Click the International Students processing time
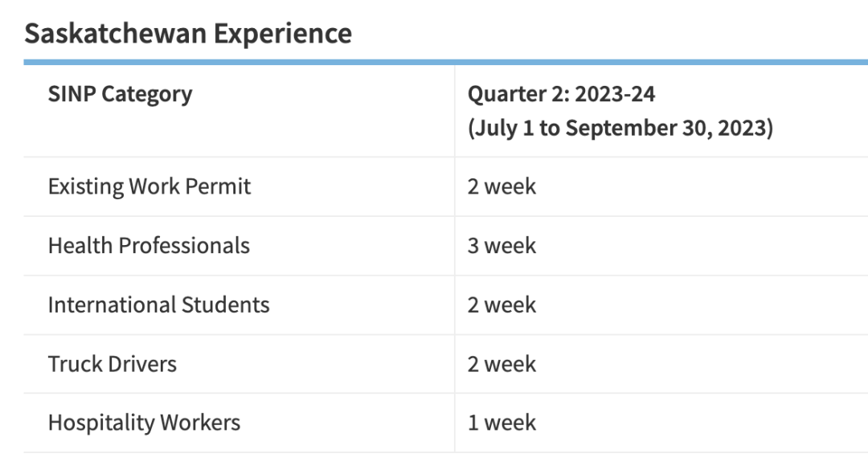This screenshot has width=868, height=462. 502,305
